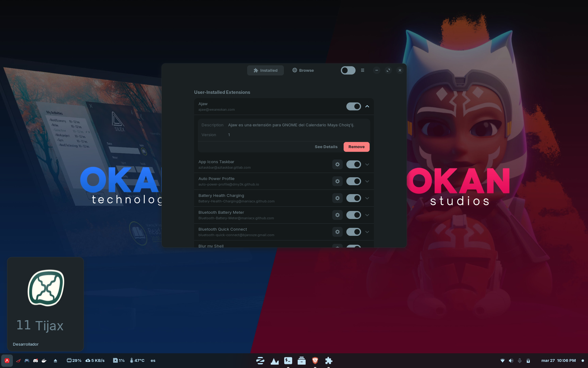The width and height of the screenshot is (588, 368).
Task: Expand the Auto Power Profile row
Action: (367, 181)
